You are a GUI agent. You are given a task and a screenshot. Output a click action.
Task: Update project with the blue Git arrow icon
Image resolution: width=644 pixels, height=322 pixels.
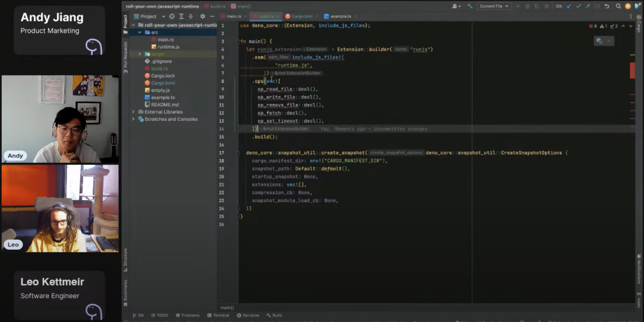point(568,6)
